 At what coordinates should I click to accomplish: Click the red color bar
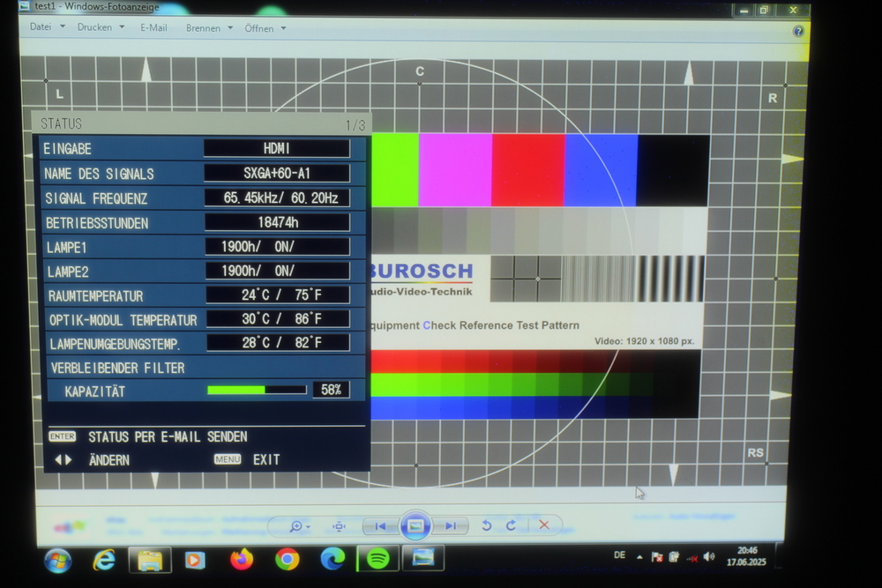click(528, 170)
